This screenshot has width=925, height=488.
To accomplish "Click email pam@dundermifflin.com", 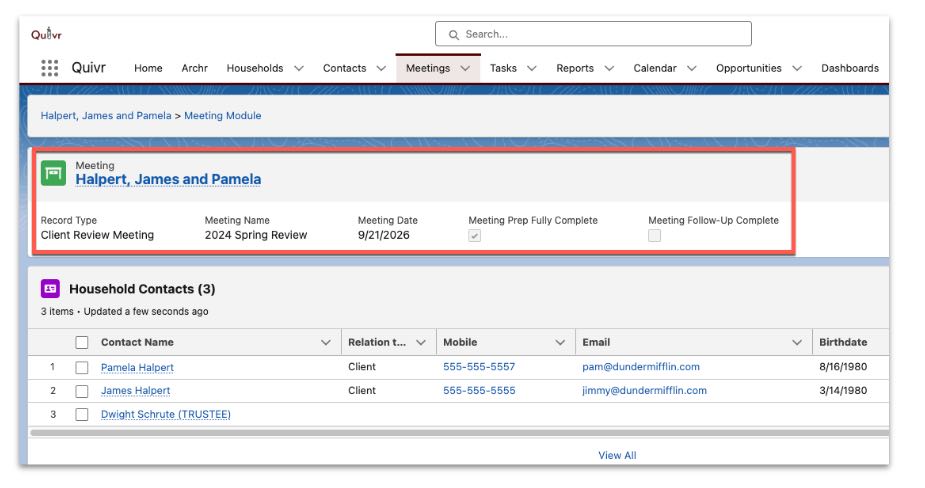I will 641,366.
